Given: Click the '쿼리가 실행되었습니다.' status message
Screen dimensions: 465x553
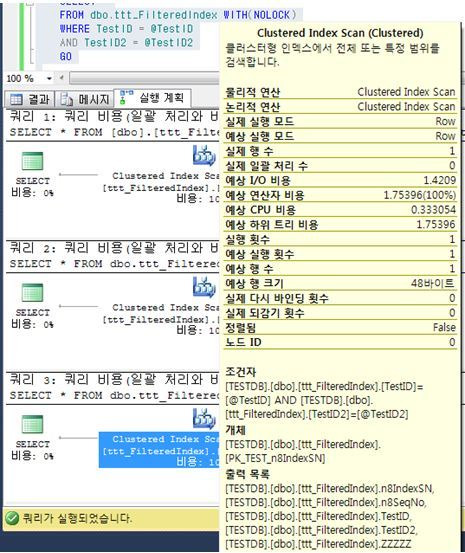Looking at the screenshot, I should point(77,518).
